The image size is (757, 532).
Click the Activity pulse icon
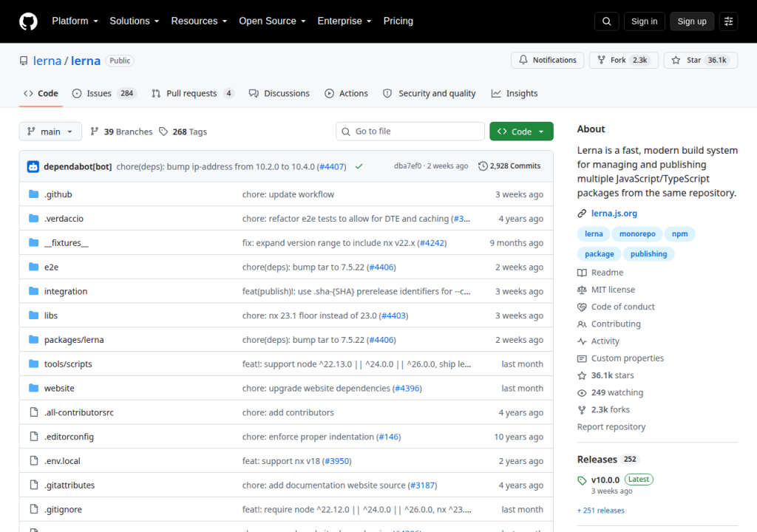[582, 341]
